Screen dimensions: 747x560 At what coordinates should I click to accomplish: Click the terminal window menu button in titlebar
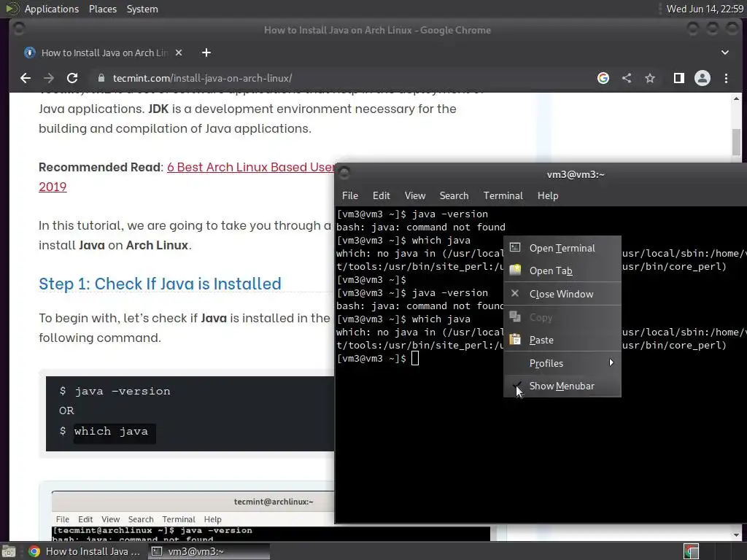(x=344, y=173)
